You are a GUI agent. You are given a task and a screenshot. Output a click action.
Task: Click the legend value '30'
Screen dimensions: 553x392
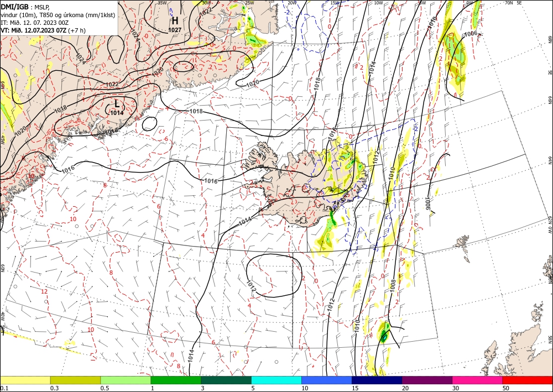coord(456,388)
